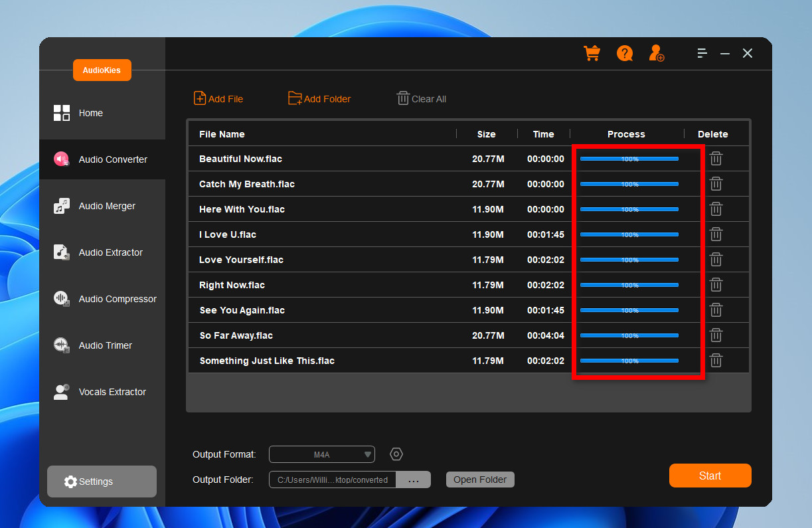Go to the Home section

pyautogui.click(x=102, y=113)
